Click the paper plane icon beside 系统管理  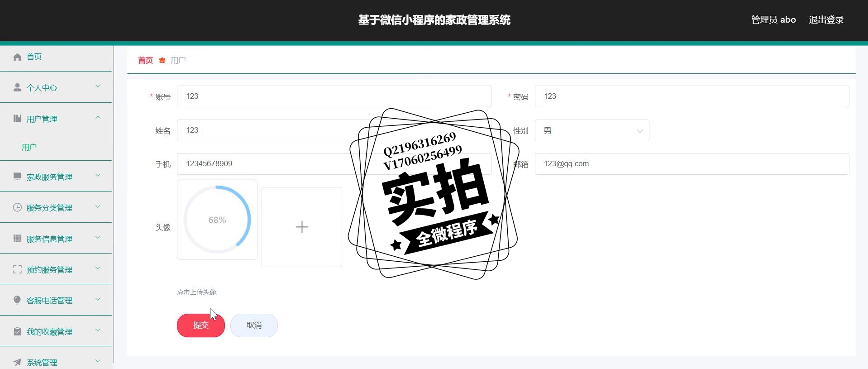click(x=17, y=362)
